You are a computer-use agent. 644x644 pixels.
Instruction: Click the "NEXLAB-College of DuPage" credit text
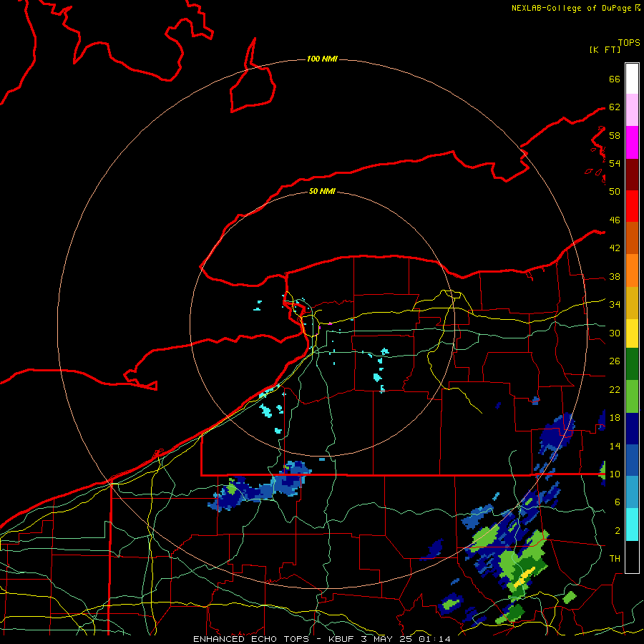(571, 8)
